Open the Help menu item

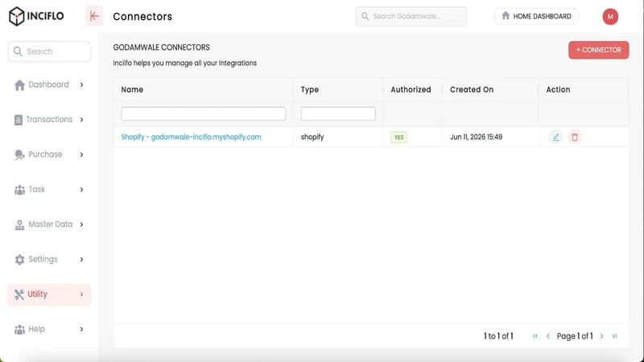click(49, 329)
